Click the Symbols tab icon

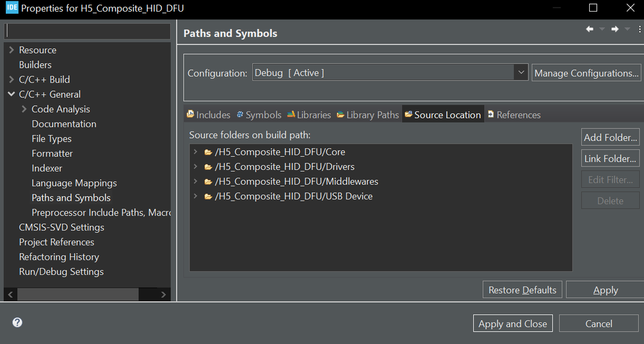tap(240, 115)
